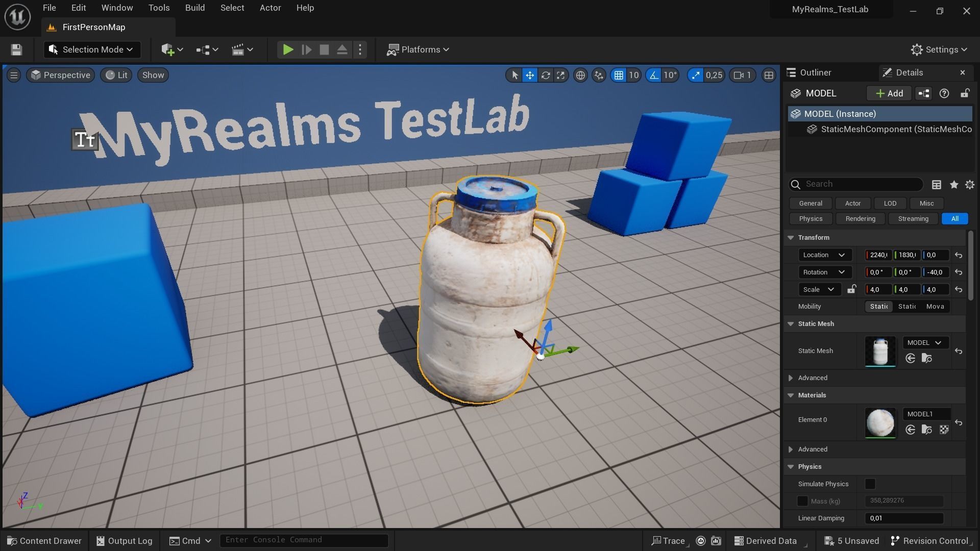Close the Details panel tab
Viewport: 980px width, 551px height.
tap(963, 72)
